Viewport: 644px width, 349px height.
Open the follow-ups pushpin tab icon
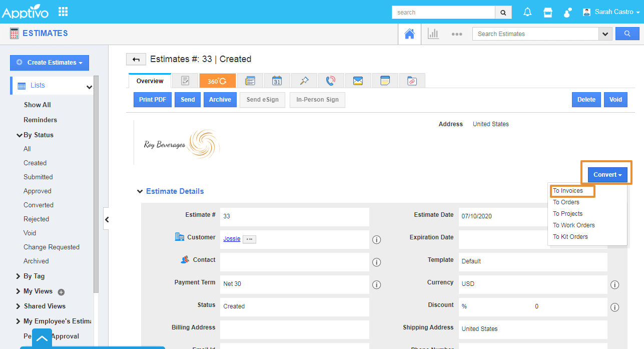tap(304, 81)
